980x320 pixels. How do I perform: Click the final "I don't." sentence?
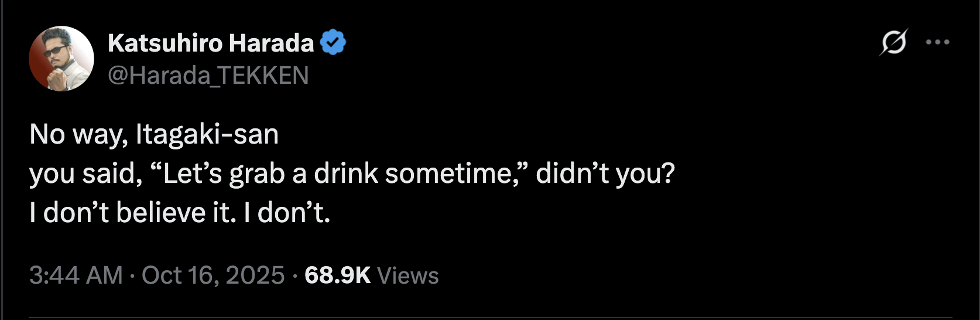[287, 213]
